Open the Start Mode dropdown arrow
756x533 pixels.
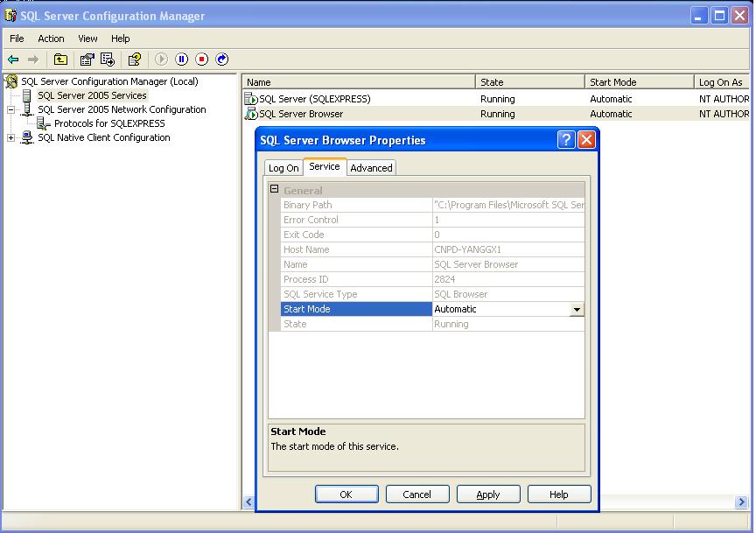point(577,310)
